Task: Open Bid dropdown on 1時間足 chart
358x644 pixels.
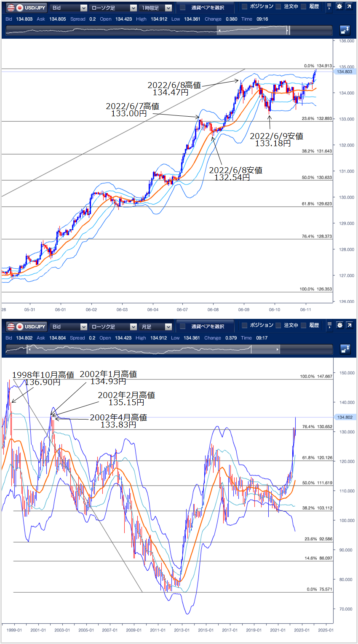Action: click(69, 8)
